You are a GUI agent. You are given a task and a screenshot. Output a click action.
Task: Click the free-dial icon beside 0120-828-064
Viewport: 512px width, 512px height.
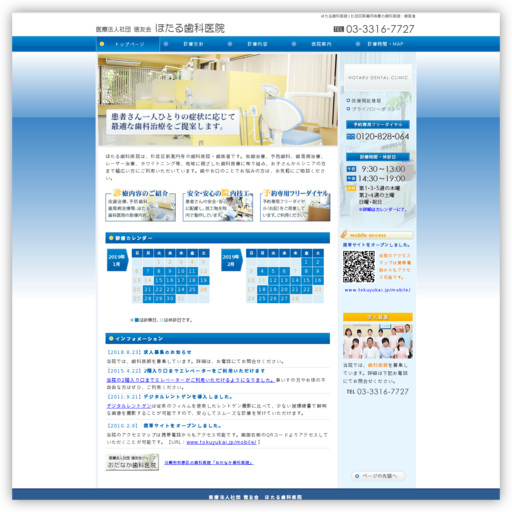350,137
